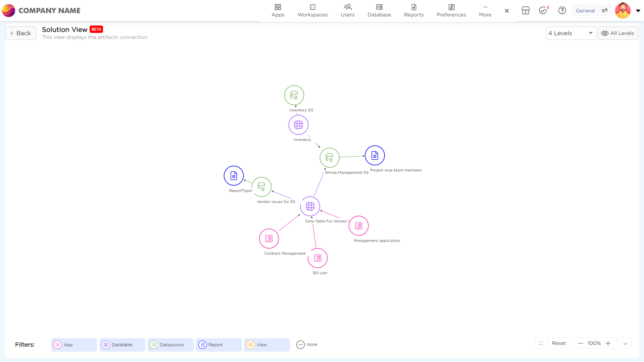Go to the Reports menu
This screenshot has height=362, width=644.
point(413,11)
